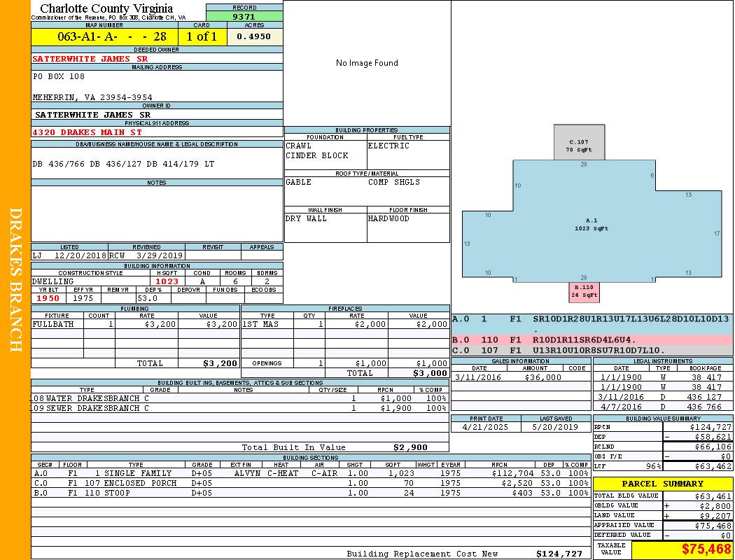The height and width of the screenshot is (560, 735).
Task: Click mailing address PO BOX 108
Action: tap(59, 76)
